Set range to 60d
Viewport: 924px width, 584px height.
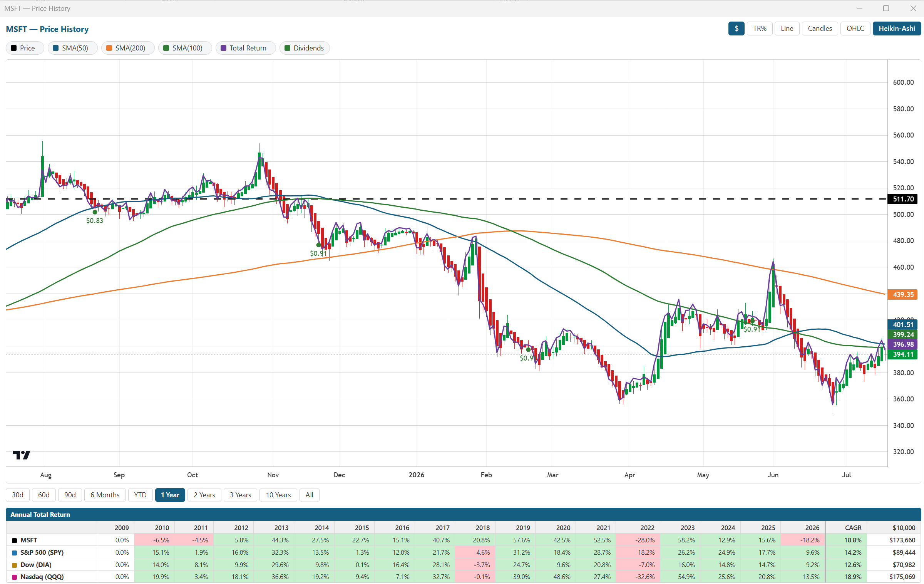(44, 495)
